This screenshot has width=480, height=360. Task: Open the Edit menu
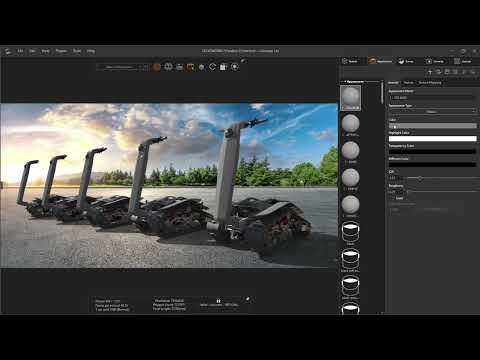click(32, 51)
